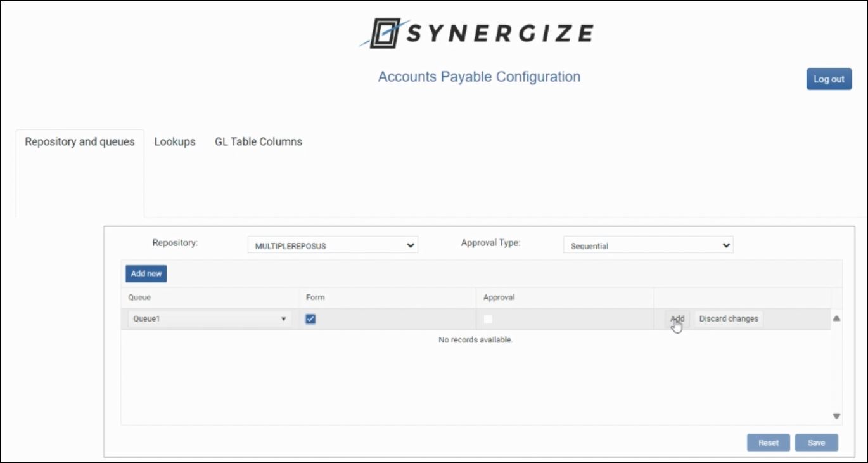Click the Form column header
Image resolution: width=868 pixels, height=463 pixels.
315,297
